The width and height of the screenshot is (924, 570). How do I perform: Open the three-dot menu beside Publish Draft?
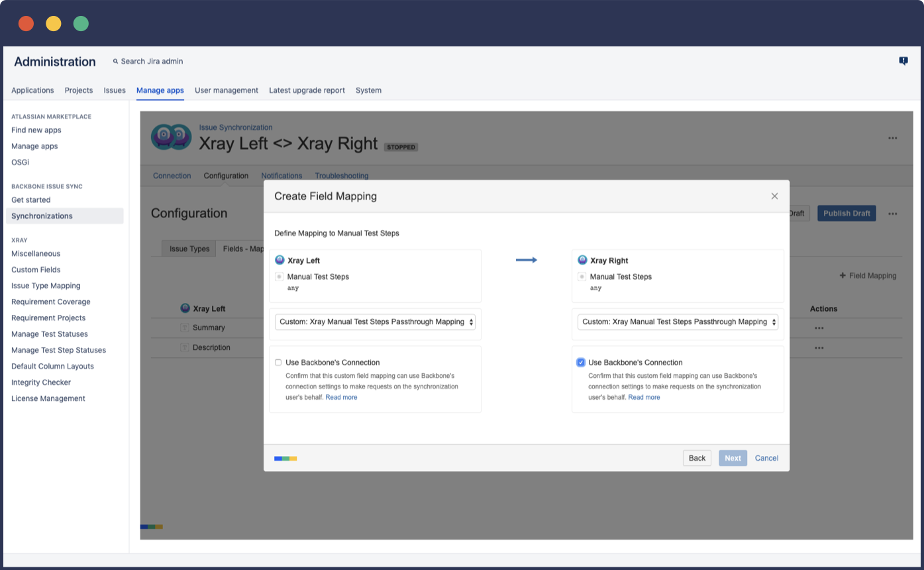pos(893,213)
